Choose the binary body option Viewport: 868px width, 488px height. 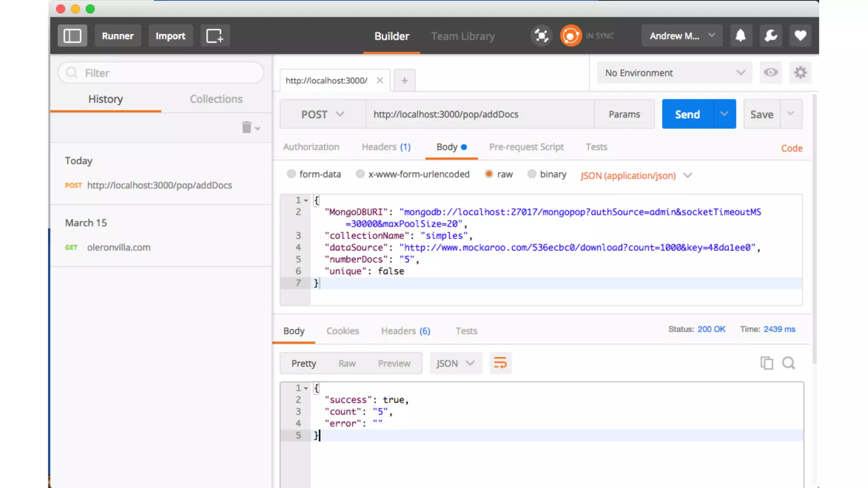pyautogui.click(x=531, y=174)
